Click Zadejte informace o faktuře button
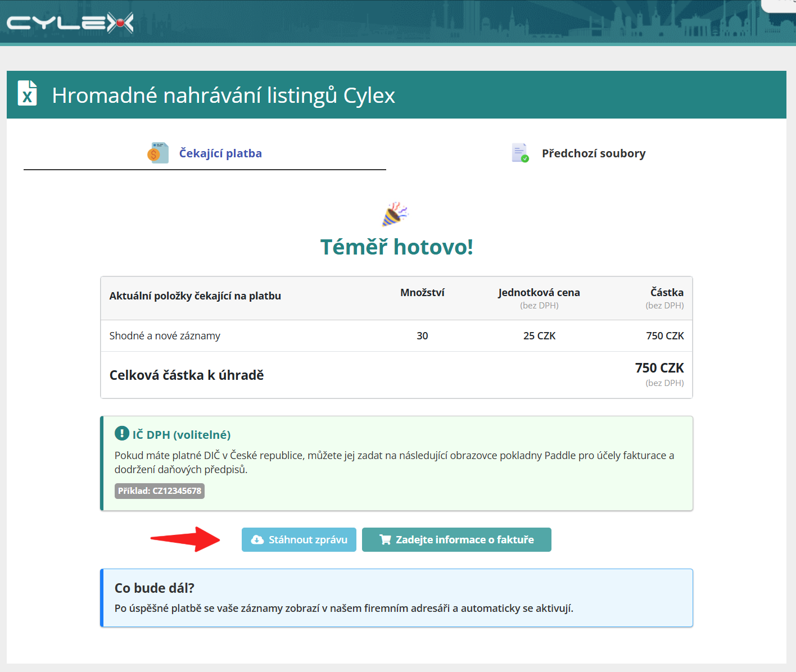 click(456, 539)
